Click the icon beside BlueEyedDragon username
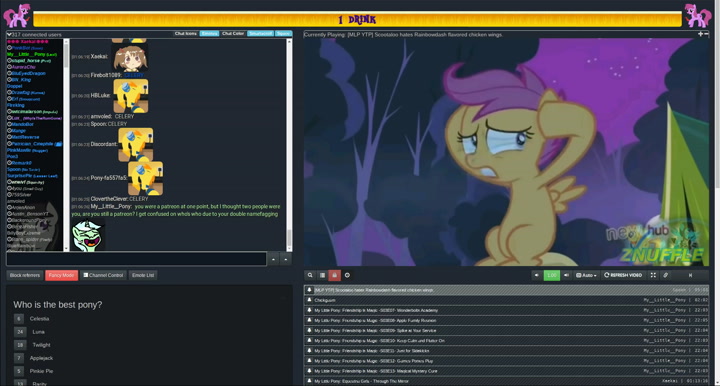Viewport: 720px width, 386px height. 9,73
